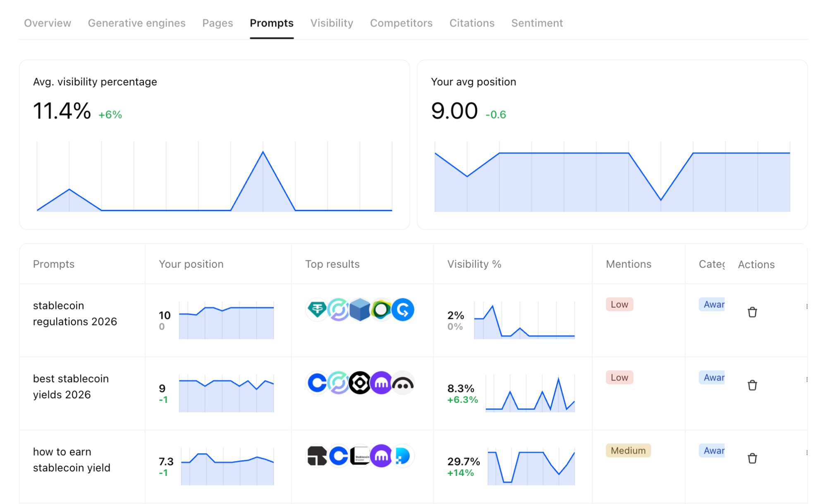The width and height of the screenshot is (827, 504).
Task: Click Low mentions badge for stablecoin regulations
Action: (619, 304)
